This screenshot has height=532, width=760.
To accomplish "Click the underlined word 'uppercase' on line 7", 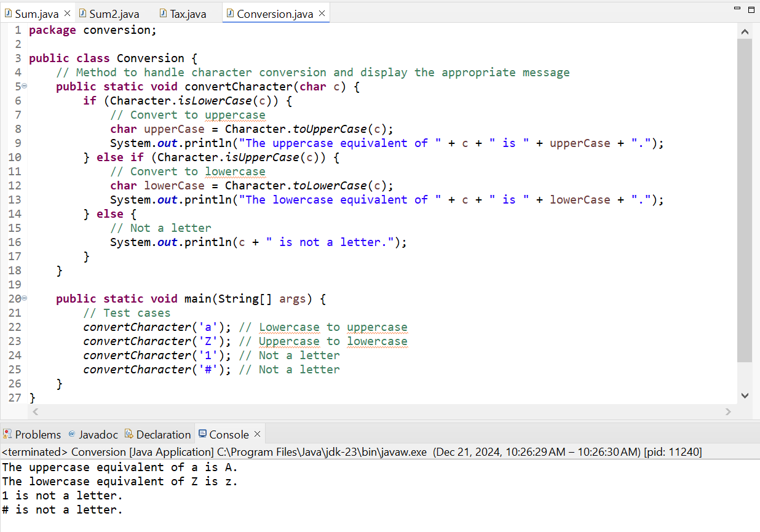I will pyautogui.click(x=235, y=115).
